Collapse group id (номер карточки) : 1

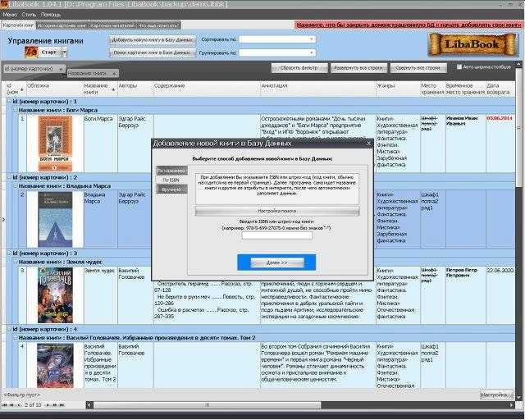(9, 101)
